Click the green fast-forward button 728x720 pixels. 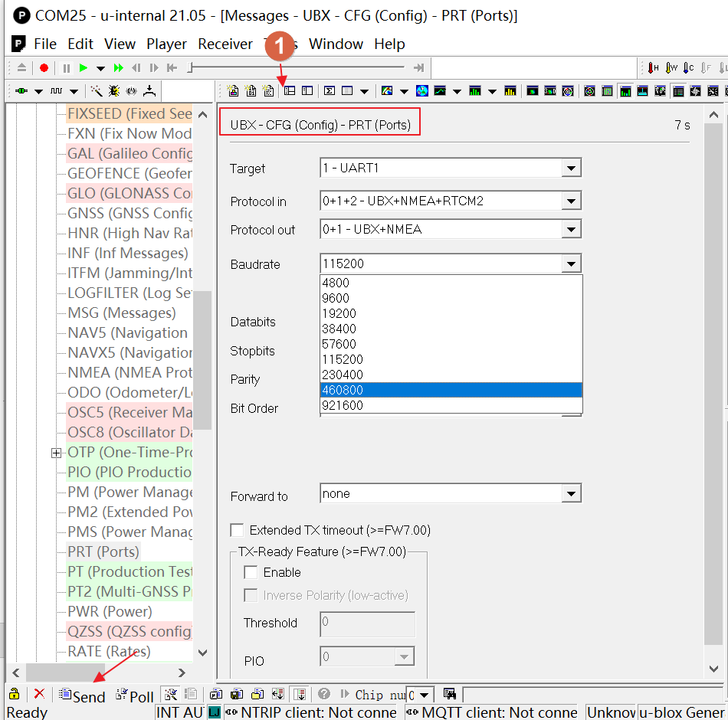119,68
